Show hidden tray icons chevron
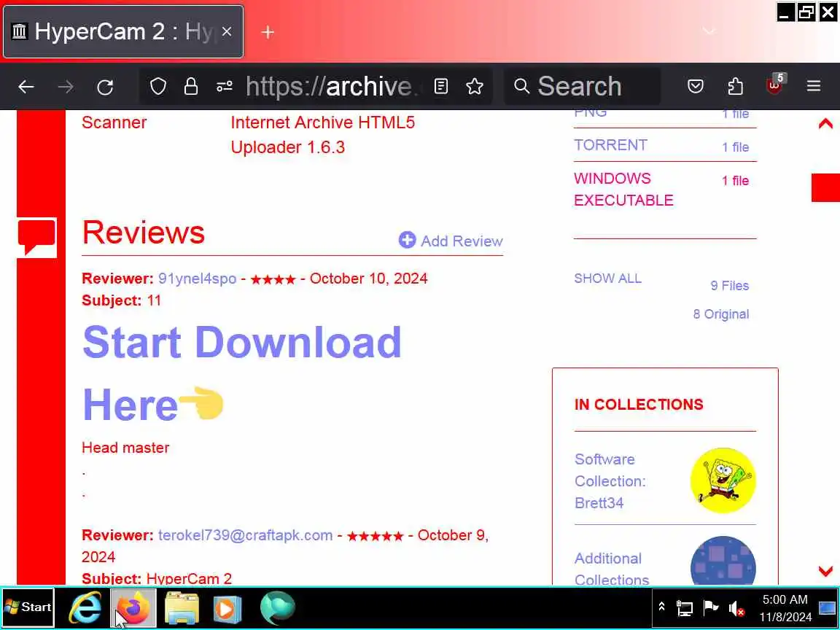This screenshot has width=840, height=630. coord(661,607)
